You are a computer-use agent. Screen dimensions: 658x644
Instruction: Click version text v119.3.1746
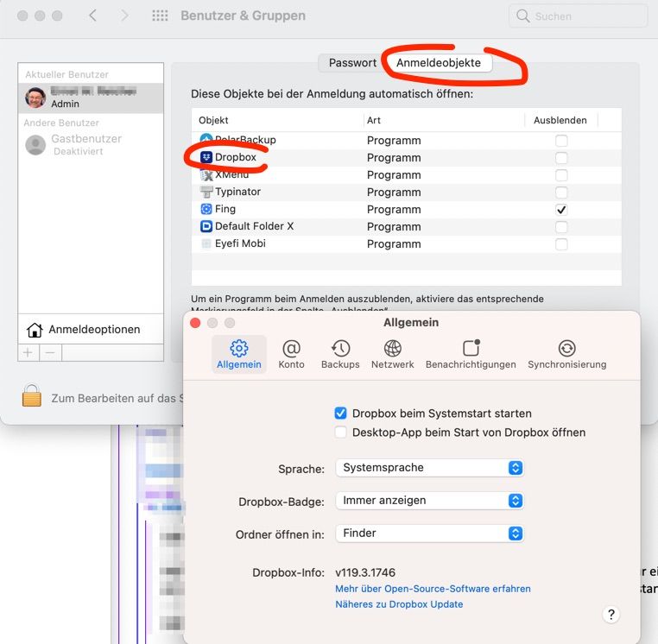point(365,572)
